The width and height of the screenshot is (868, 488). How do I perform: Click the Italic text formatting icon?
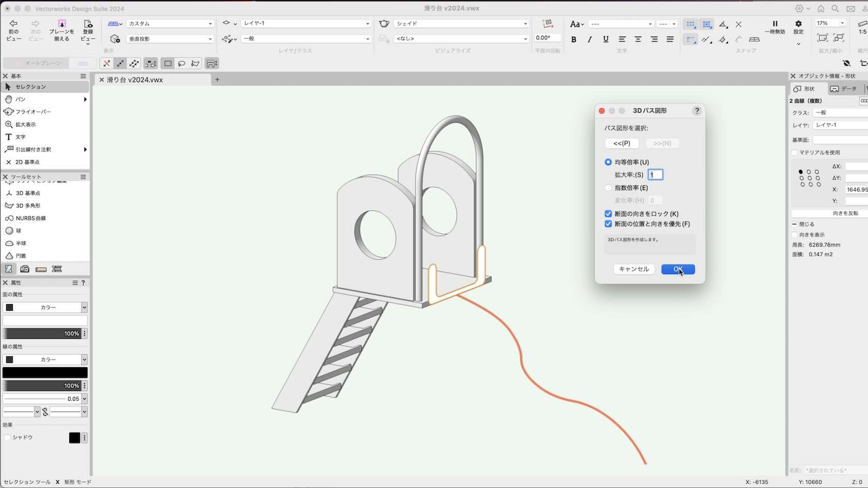point(590,39)
